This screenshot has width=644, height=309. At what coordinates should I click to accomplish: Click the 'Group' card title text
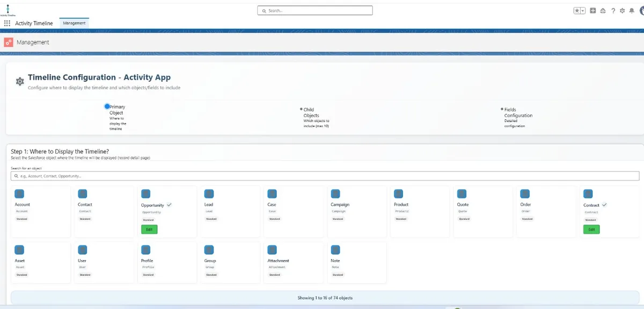210,261
